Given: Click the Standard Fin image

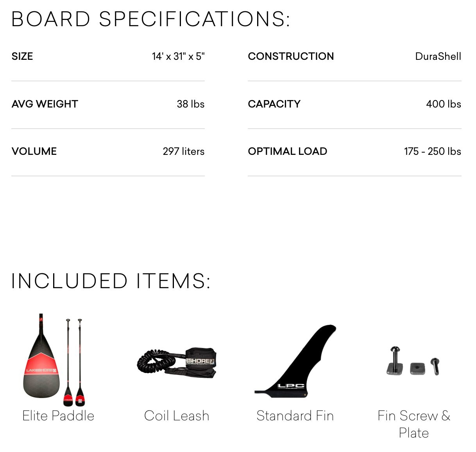Looking at the screenshot, I should [x=295, y=361].
